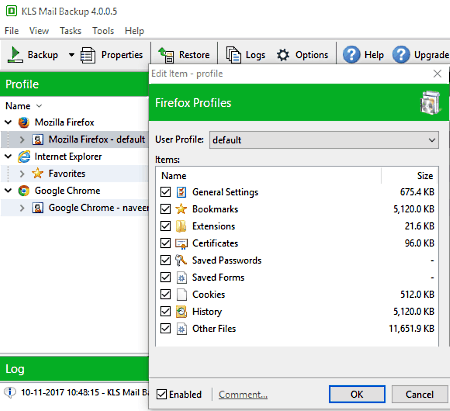Click the Saved Forms icon
Screen dimensions: 450x411
[x=181, y=277]
